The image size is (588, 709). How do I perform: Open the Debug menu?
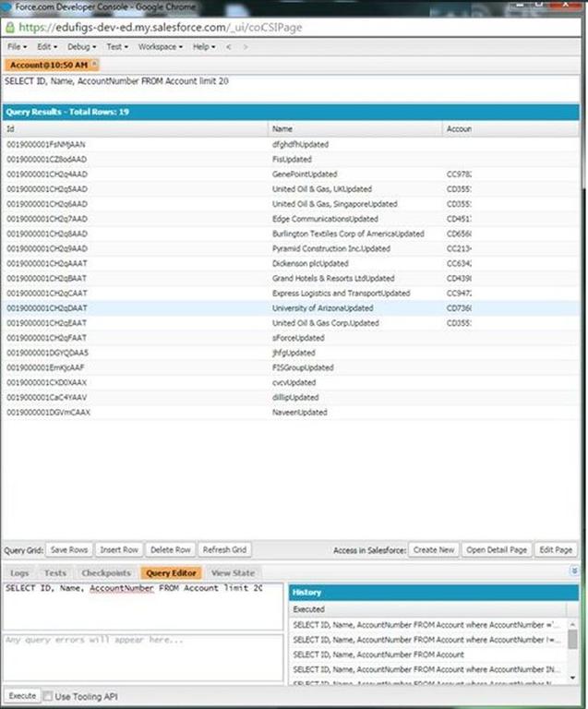[x=81, y=46]
